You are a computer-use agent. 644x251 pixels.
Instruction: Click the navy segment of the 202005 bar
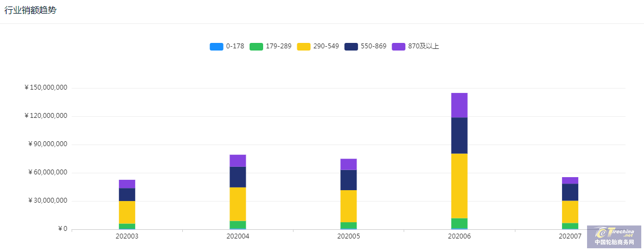[x=348, y=180]
